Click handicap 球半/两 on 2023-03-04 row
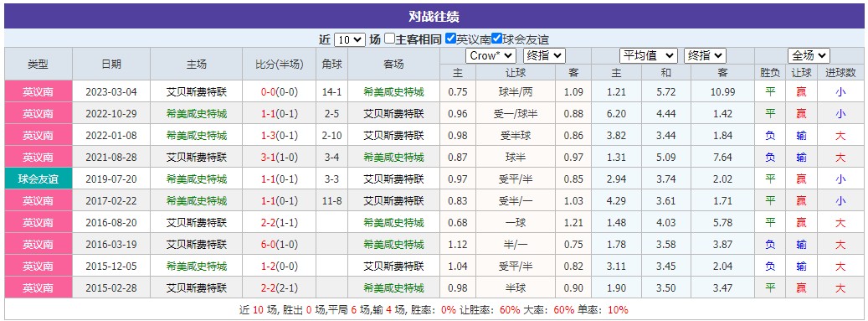The image size is (868, 321). [516, 92]
